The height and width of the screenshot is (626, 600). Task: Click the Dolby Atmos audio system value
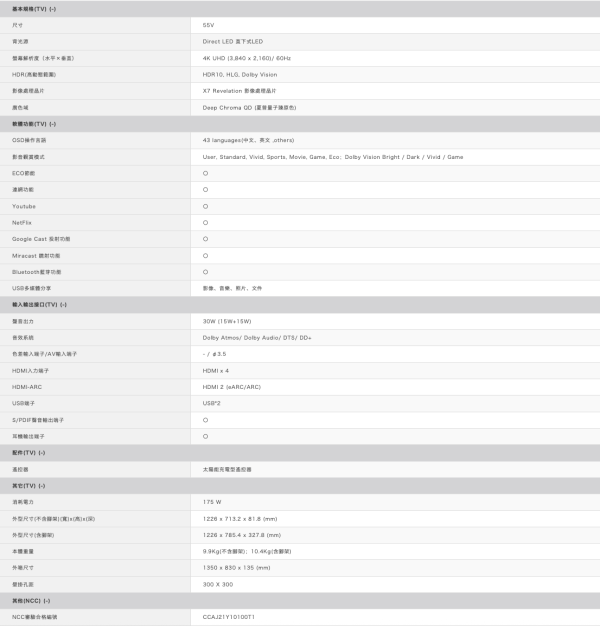(x=256, y=337)
